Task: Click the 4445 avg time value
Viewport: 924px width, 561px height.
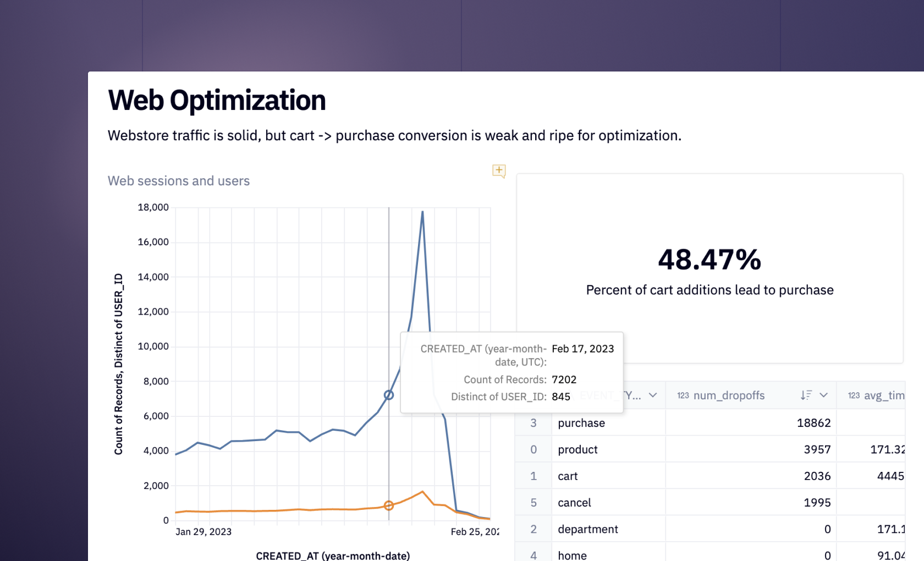Action: [x=891, y=476]
